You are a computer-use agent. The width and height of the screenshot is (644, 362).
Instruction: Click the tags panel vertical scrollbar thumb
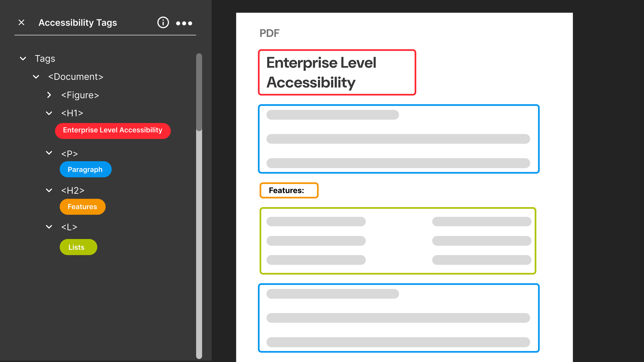[x=199, y=92]
